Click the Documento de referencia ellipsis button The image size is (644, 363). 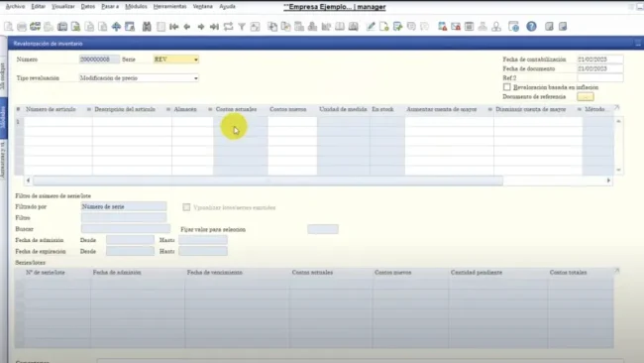point(586,96)
